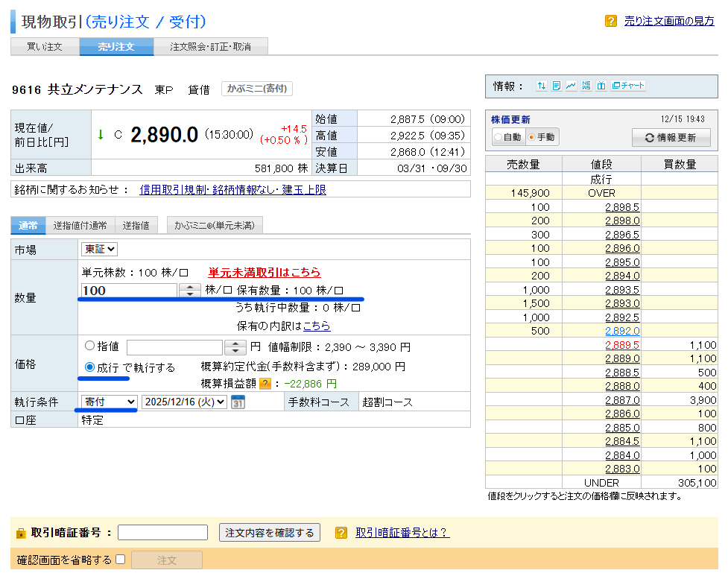The image size is (728, 573).
Task: Click the up-down arrows icon in the 情報 bar
Action: click(x=541, y=86)
